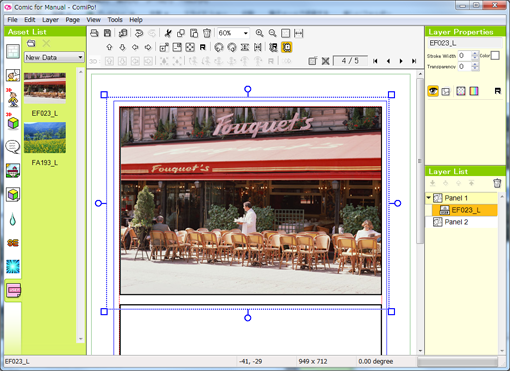
Task: Toggle the eye visibility icon in Layer Properties
Action: pyautogui.click(x=433, y=91)
